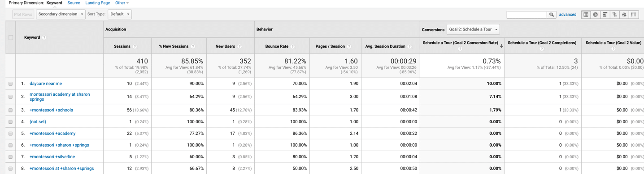The width and height of the screenshot is (644, 174).
Task: Check the montessori academy at sharon springs row
Action: tap(10, 97)
